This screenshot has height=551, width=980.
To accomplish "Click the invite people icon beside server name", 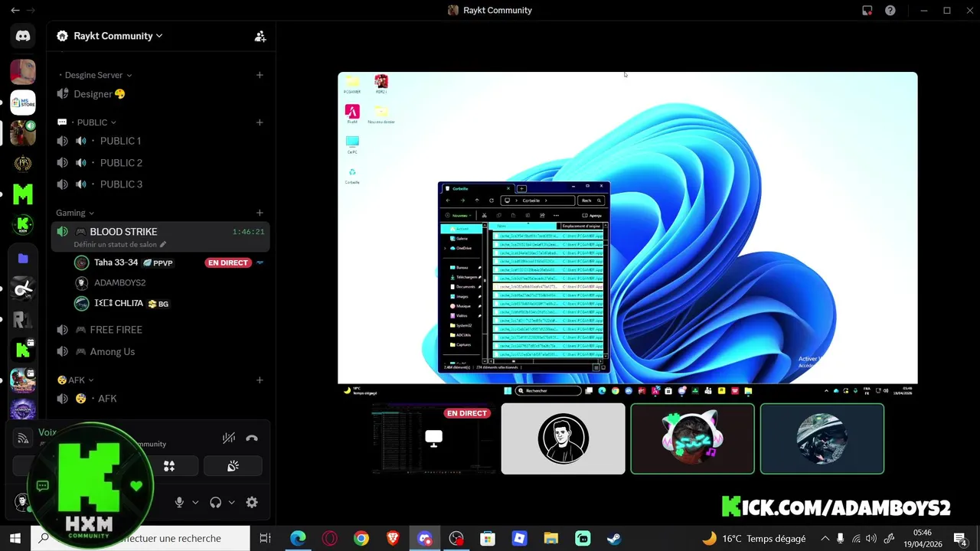I will tap(260, 36).
